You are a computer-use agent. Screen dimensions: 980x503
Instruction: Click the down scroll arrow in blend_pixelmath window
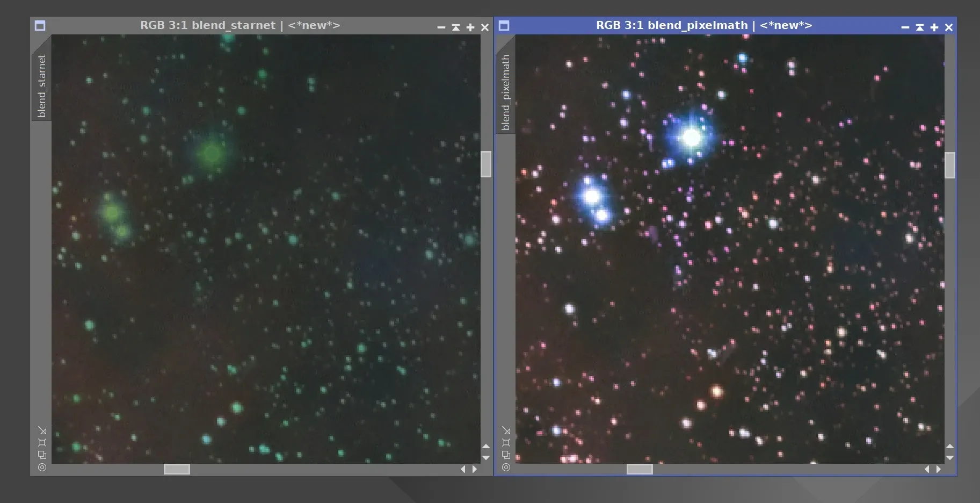coord(950,458)
